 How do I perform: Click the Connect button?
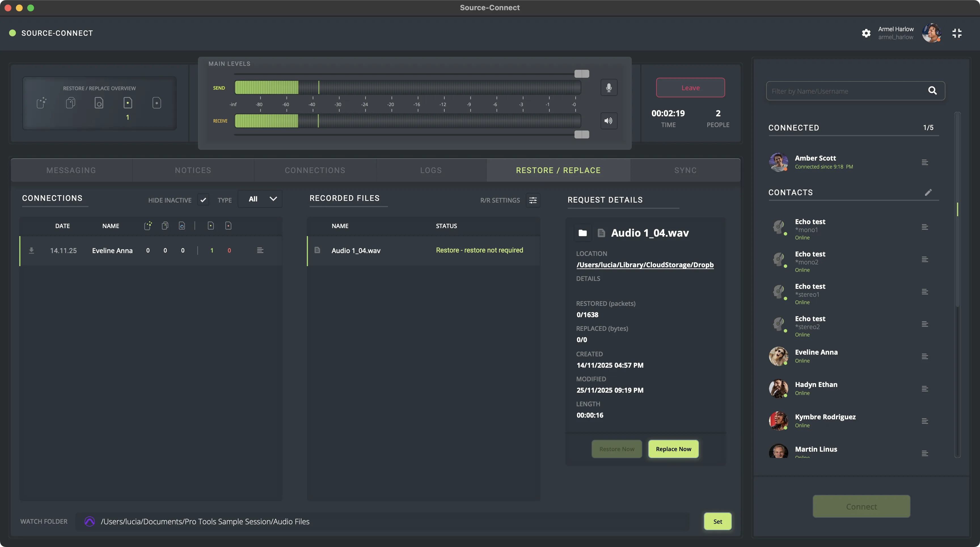[861, 507]
